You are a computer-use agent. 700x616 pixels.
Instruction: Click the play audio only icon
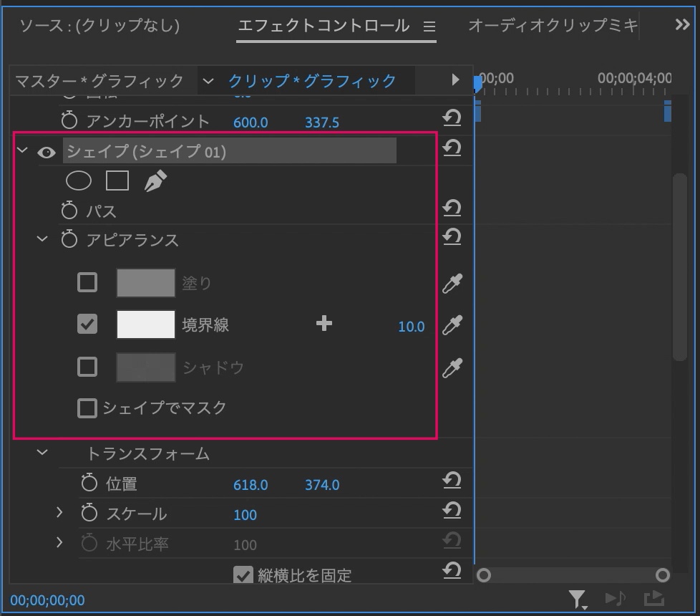pyautogui.click(x=615, y=599)
